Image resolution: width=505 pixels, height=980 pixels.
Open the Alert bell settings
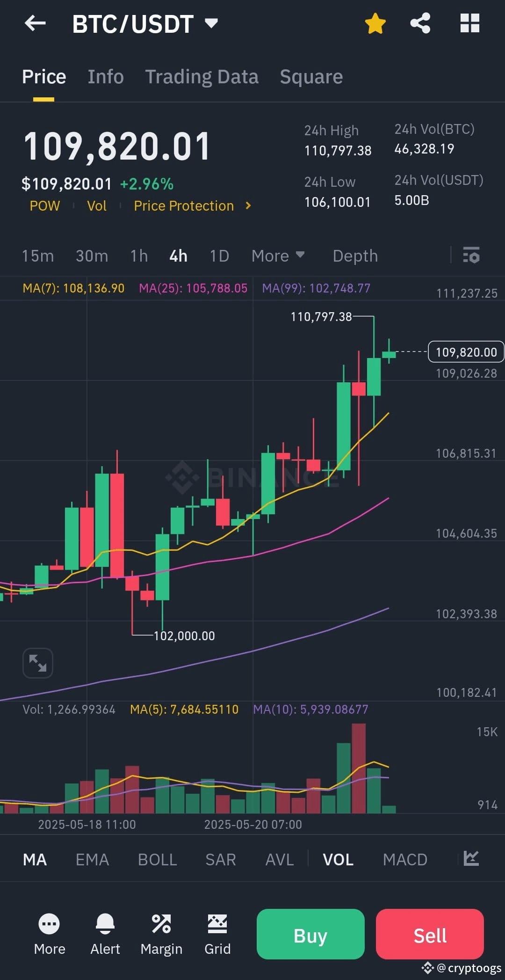click(x=105, y=935)
